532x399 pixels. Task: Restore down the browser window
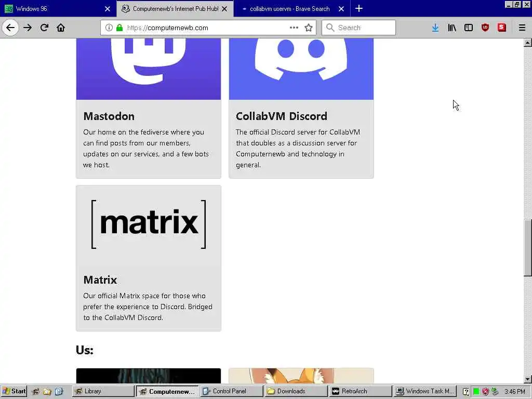click(517, 4)
